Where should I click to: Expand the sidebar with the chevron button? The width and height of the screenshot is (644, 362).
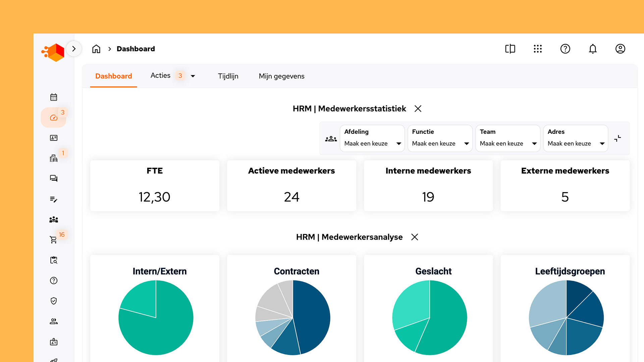[x=74, y=49]
